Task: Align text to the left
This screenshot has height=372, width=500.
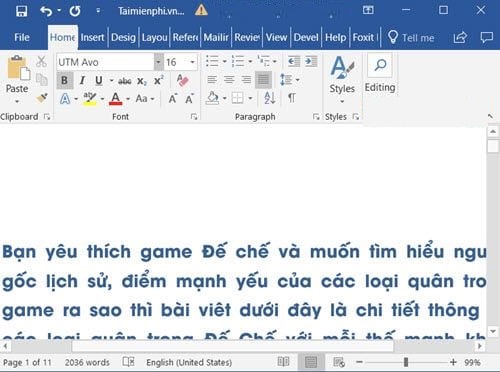Action: (212, 80)
